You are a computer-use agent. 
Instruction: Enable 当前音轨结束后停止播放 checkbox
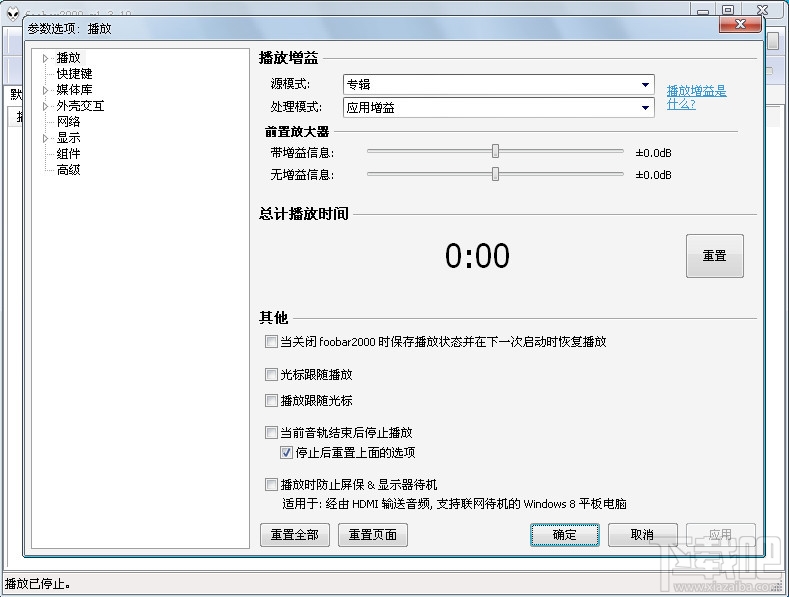pyautogui.click(x=271, y=432)
